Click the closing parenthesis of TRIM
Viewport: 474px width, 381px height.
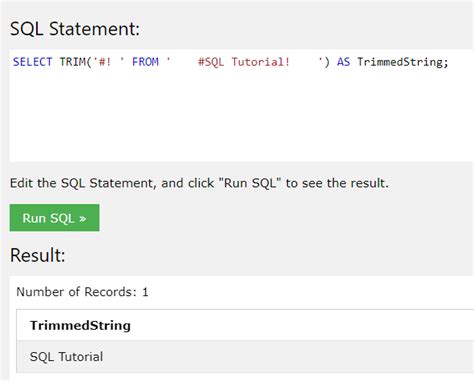point(327,62)
